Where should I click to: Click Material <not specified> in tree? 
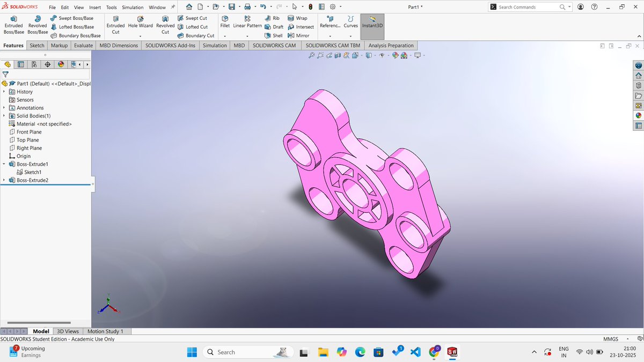[x=44, y=124]
